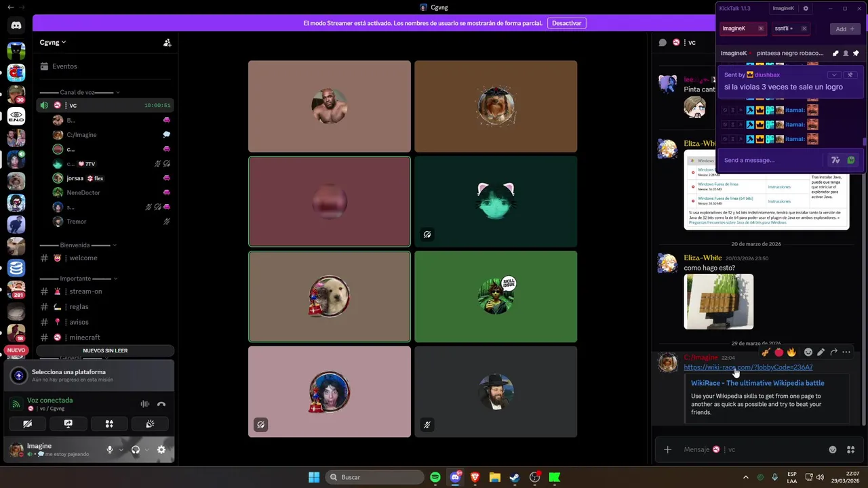Click Desactivar streamer mode button
The height and width of the screenshot is (488, 868).
click(567, 23)
